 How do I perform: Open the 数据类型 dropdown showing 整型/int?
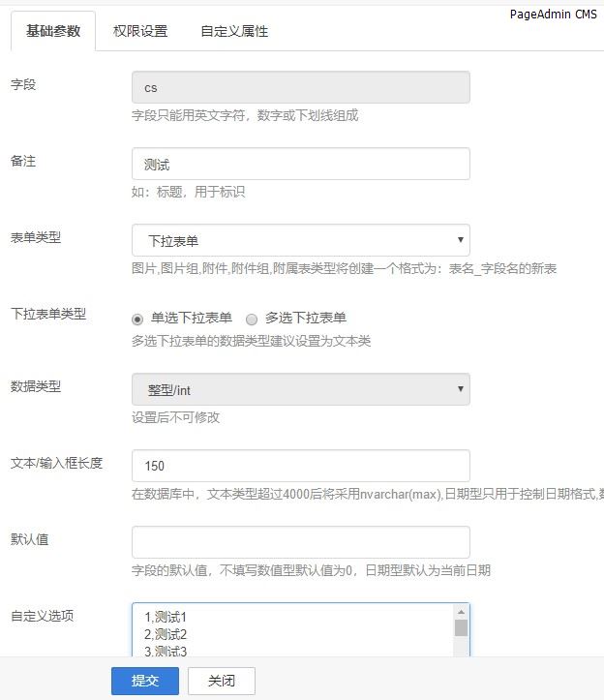(300, 390)
